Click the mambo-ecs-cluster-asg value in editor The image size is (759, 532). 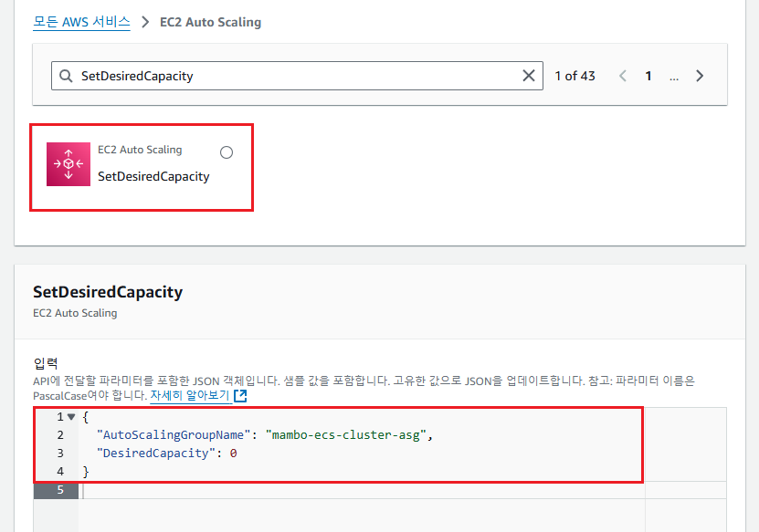coord(347,435)
